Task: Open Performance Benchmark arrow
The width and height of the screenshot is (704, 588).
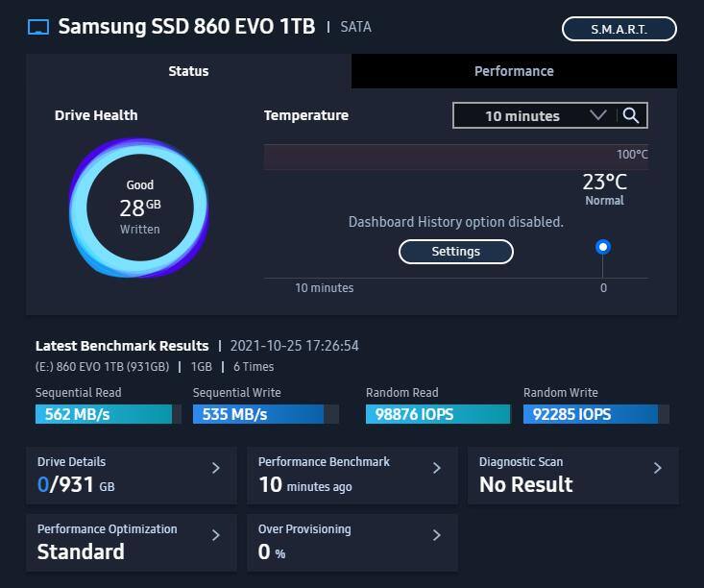Action: click(x=437, y=468)
